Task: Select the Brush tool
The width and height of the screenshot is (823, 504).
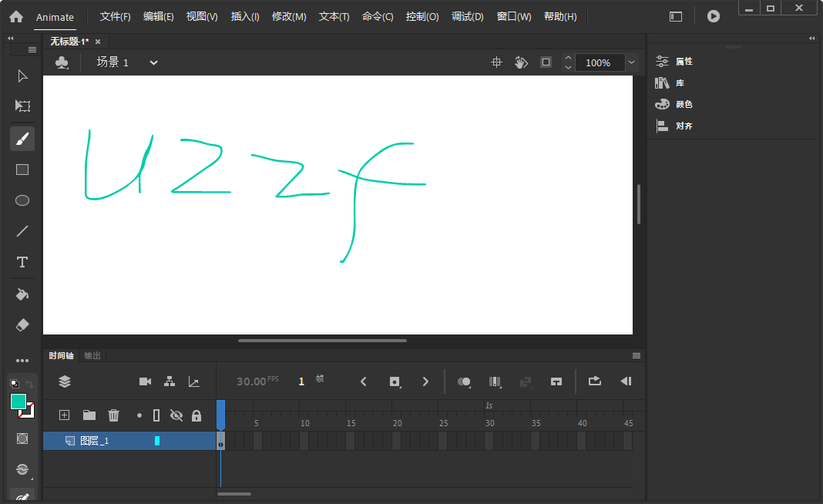Action: click(x=22, y=138)
